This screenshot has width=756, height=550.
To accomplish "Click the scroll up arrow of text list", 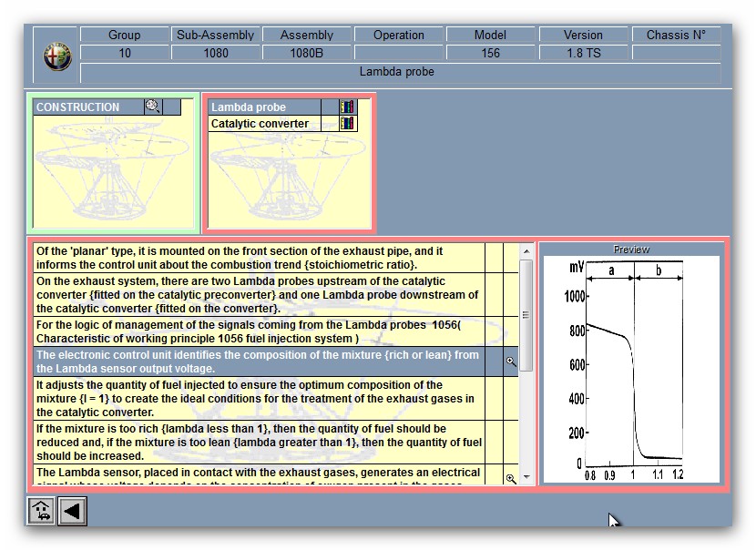I will click(x=526, y=250).
